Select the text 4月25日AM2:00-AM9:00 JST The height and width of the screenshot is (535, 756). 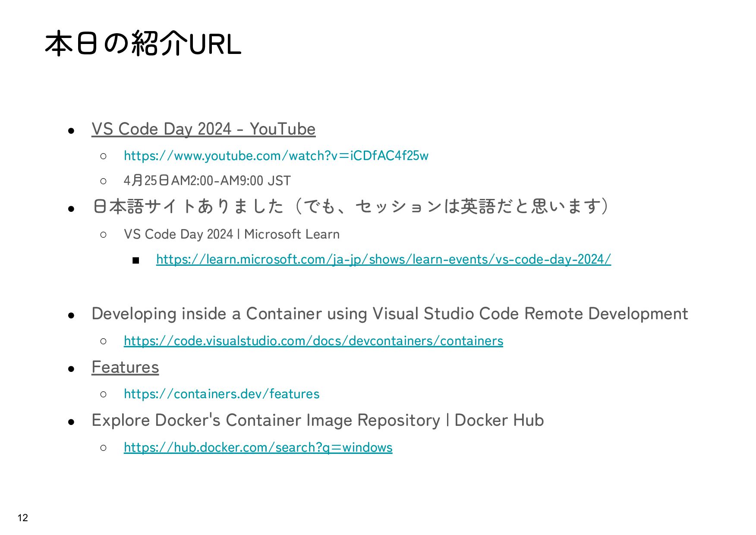207,180
